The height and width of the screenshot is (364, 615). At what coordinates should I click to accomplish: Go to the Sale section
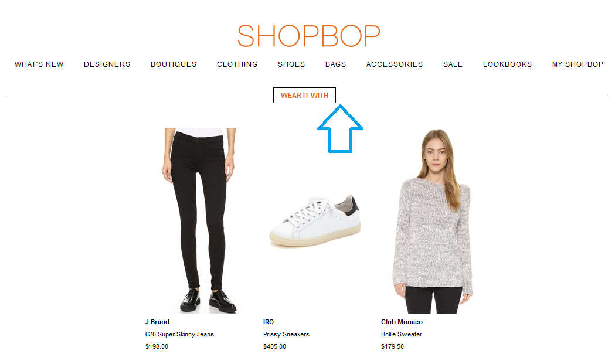453,64
